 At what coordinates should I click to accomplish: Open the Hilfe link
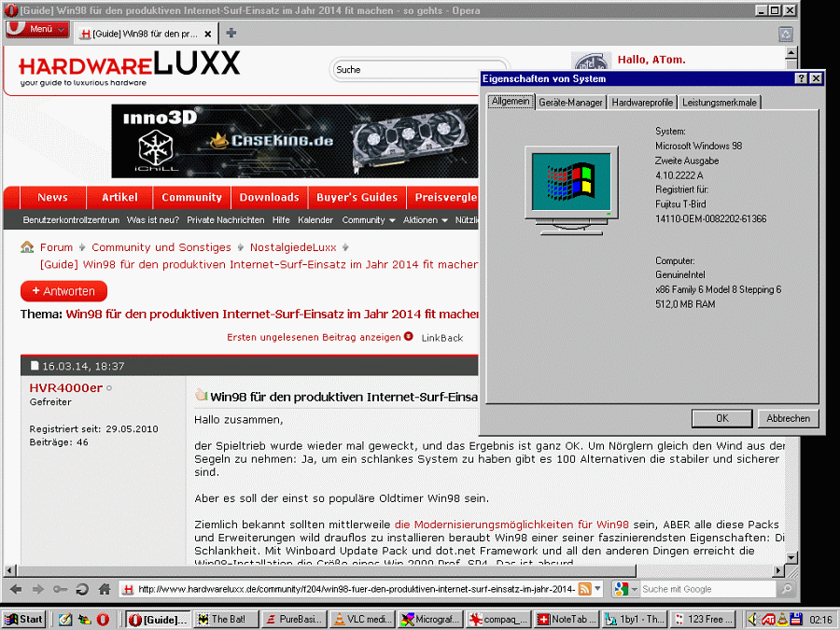coord(281,220)
